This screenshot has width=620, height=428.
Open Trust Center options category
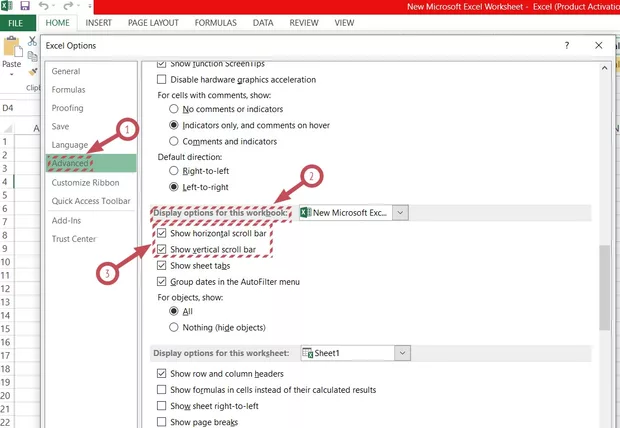(x=74, y=239)
